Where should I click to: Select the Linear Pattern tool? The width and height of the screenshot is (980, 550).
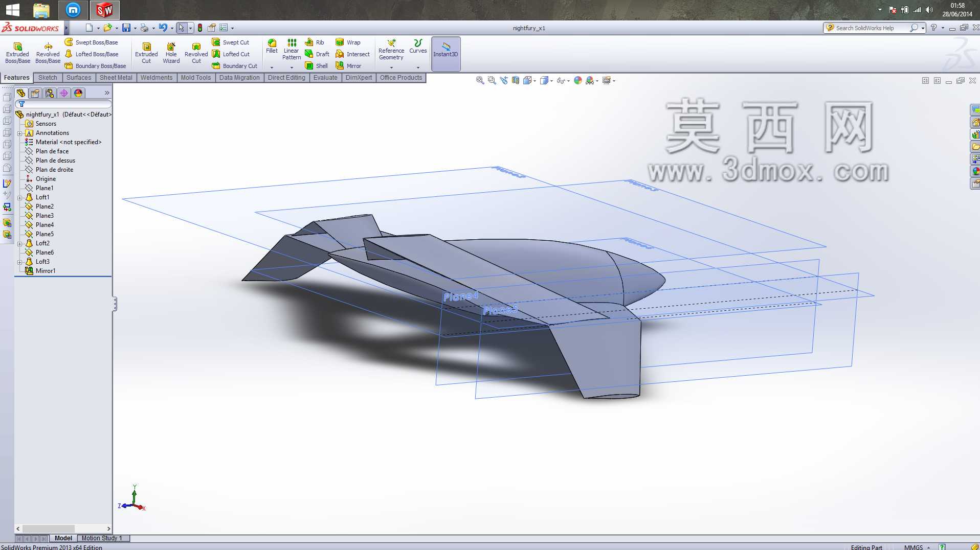point(292,50)
